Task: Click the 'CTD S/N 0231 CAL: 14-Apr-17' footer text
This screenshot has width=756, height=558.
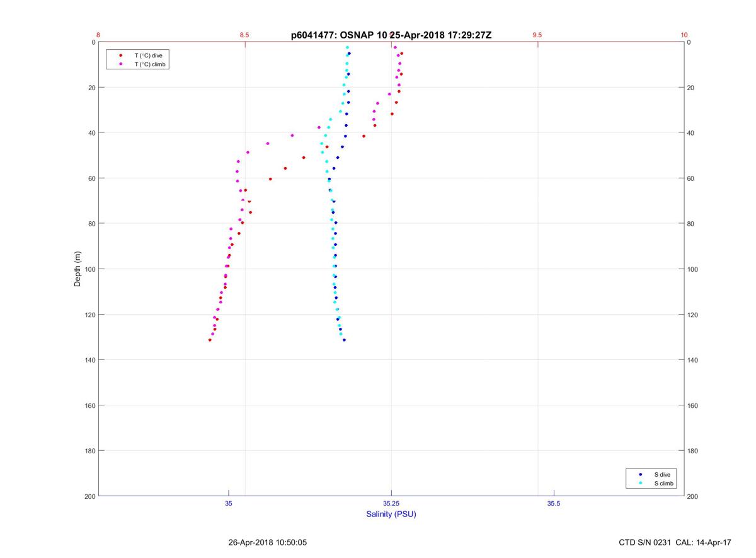Action: point(675,542)
